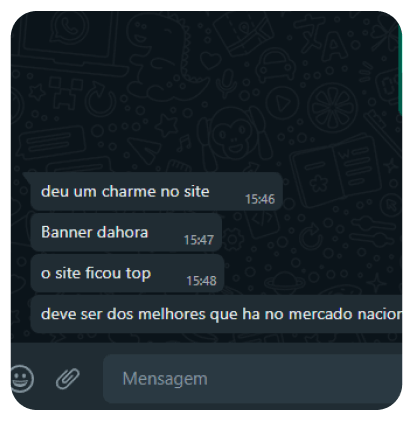The width and height of the screenshot is (413, 421).
Task: Open the emoji picker smiley icon
Action: coord(22,379)
